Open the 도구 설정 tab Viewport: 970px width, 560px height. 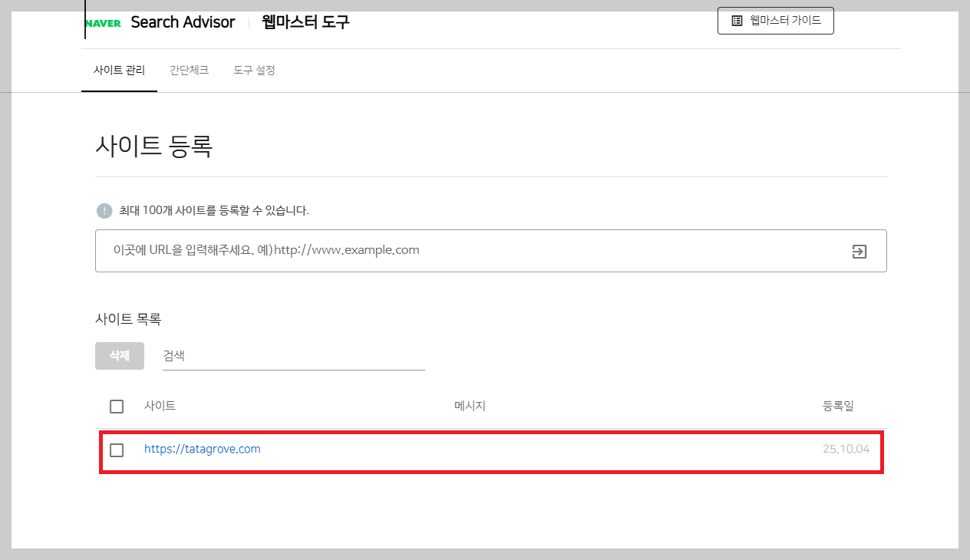(254, 70)
